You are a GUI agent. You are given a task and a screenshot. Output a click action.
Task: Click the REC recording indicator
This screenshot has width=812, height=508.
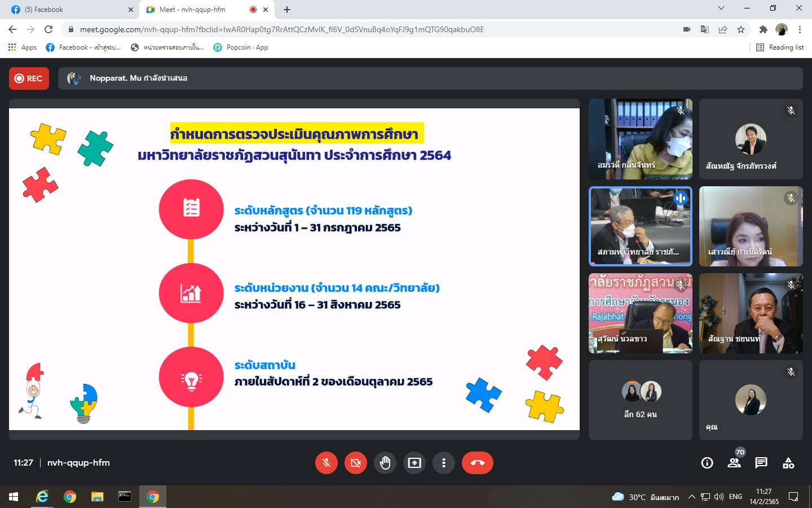click(x=29, y=78)
